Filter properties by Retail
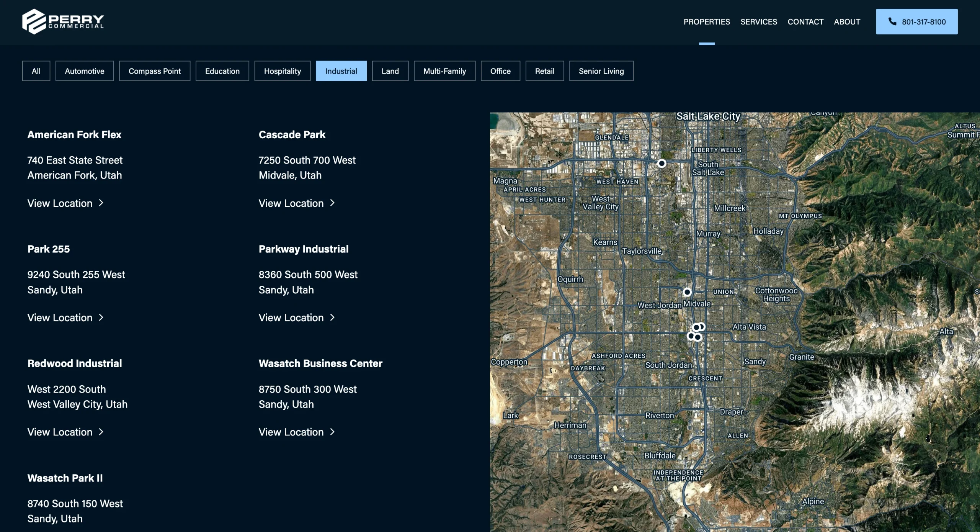Screen dimensions: 980x532 544,71
